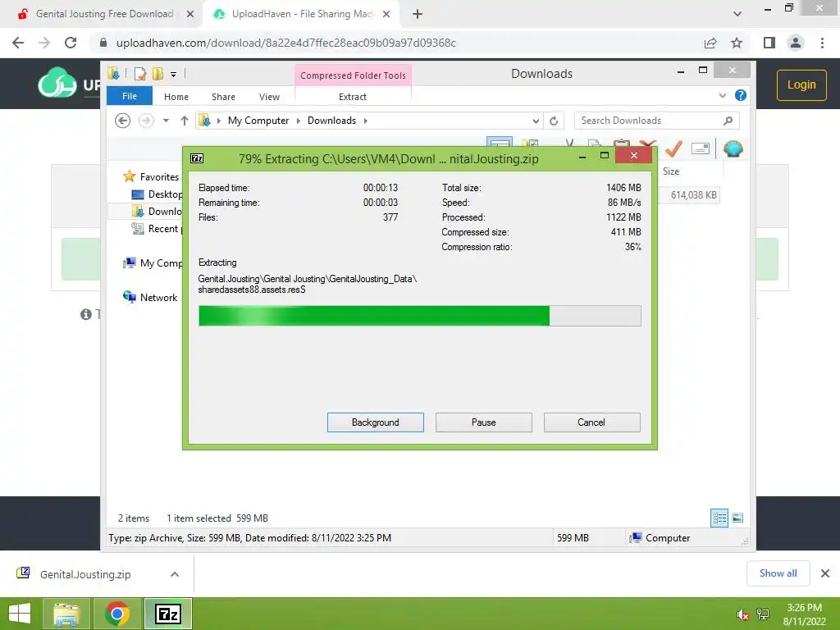Open File Explorer from taskbar
The height and width of the screenshot is (630, 840).
(66, 614)
